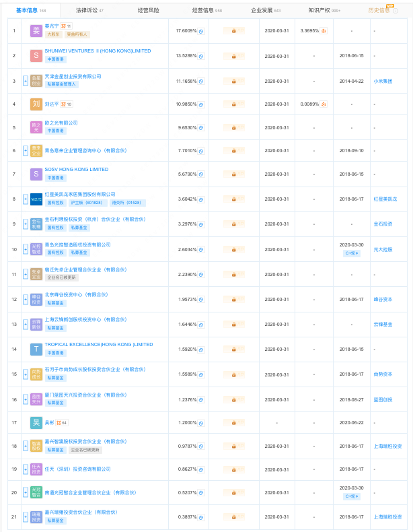413x532 pixels.
Task: Open 欧之光有限公司 company link
Action: [x=61, y=123]
